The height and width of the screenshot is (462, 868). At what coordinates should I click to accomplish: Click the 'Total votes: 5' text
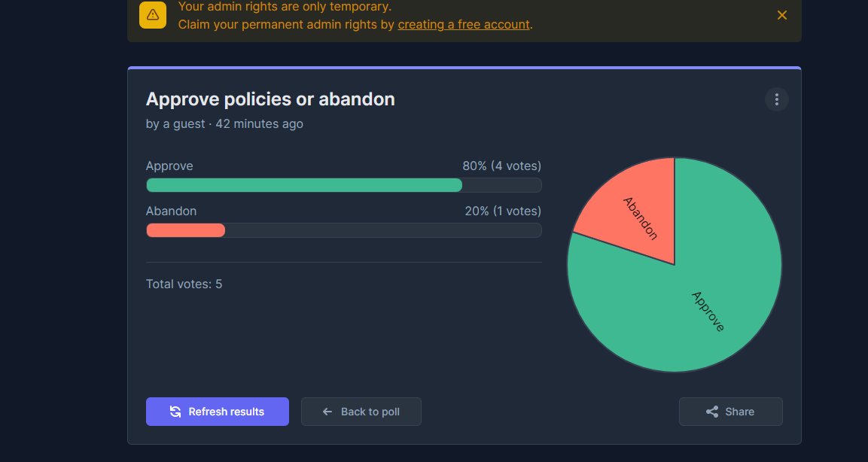184,284
